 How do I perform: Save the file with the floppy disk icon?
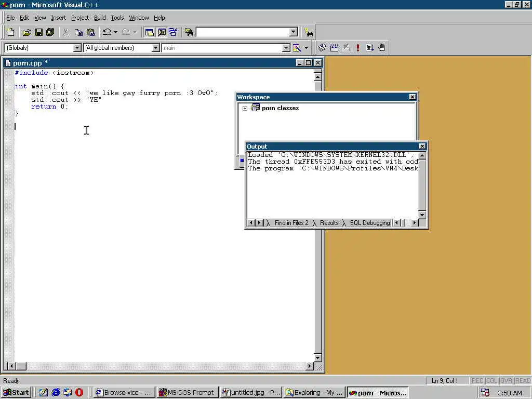coord(38,32)
